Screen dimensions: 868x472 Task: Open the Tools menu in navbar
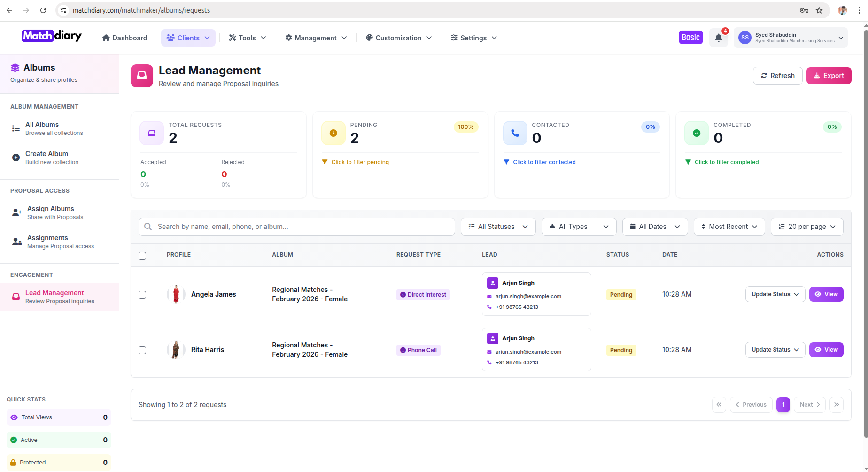(247, 38)
